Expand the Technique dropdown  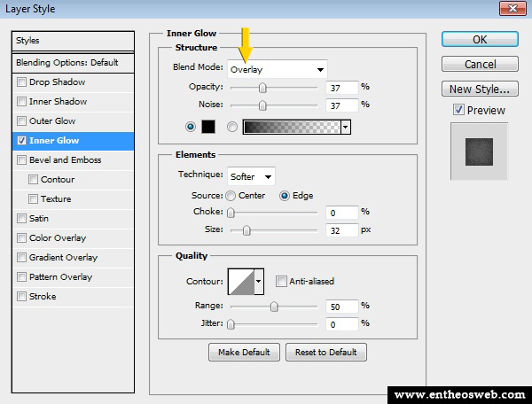[x=252, y=176]
